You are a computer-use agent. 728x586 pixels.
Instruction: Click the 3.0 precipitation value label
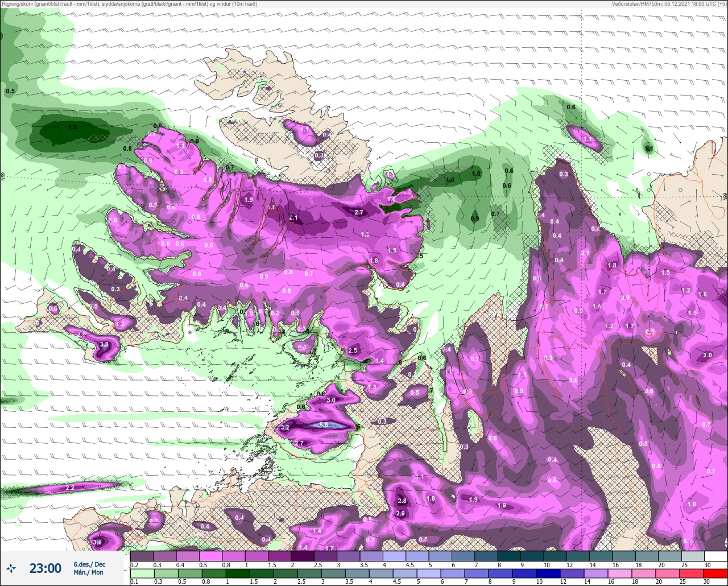pyautogui.click(x=331, y=400)
